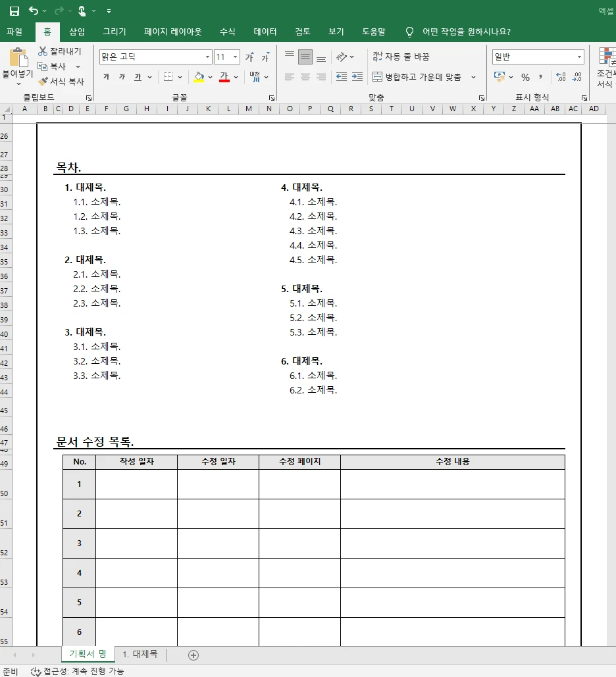Switch to the 데이터 ribbon tab

tap(265, 32)
